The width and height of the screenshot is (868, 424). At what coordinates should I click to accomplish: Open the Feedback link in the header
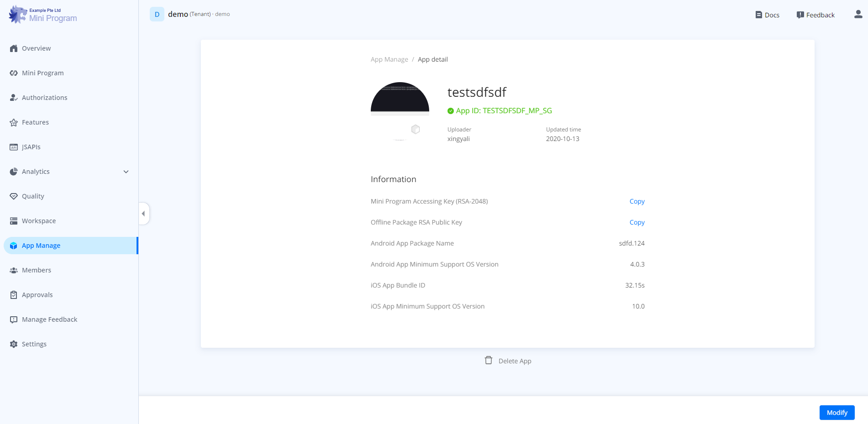coord(821,15)
